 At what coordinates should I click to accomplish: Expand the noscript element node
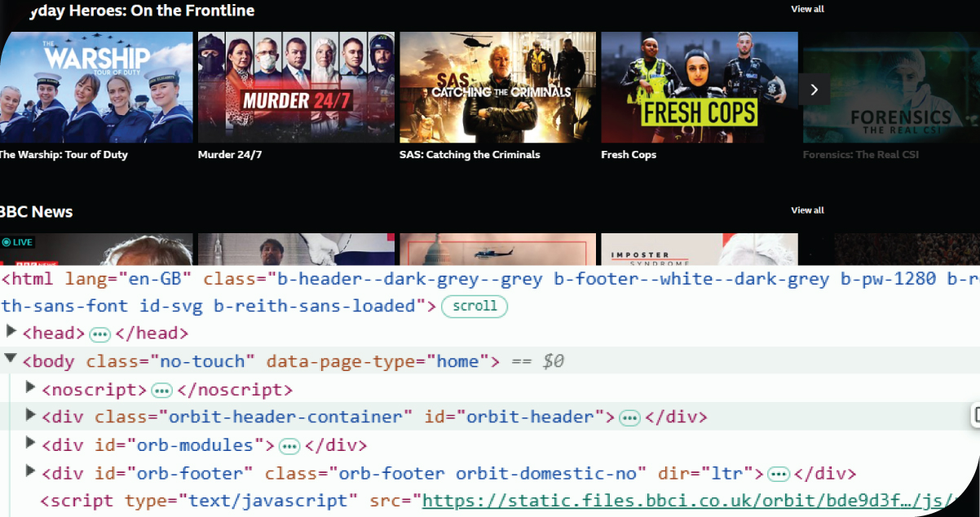[x=31, y=387]
